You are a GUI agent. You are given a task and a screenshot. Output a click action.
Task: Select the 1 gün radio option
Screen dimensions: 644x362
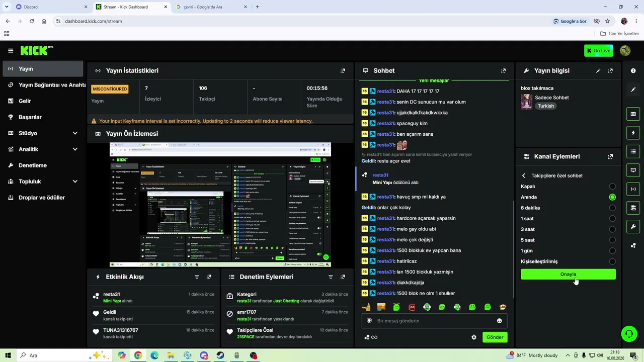pos(612,251)
